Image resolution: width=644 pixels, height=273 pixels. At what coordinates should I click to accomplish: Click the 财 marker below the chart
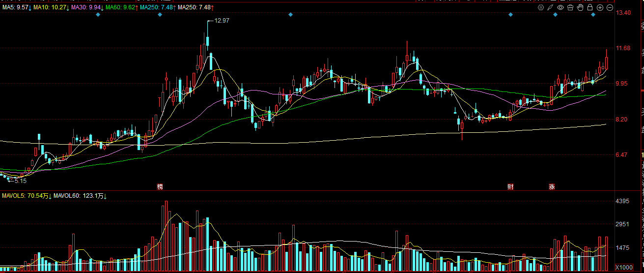coord(511,187)
